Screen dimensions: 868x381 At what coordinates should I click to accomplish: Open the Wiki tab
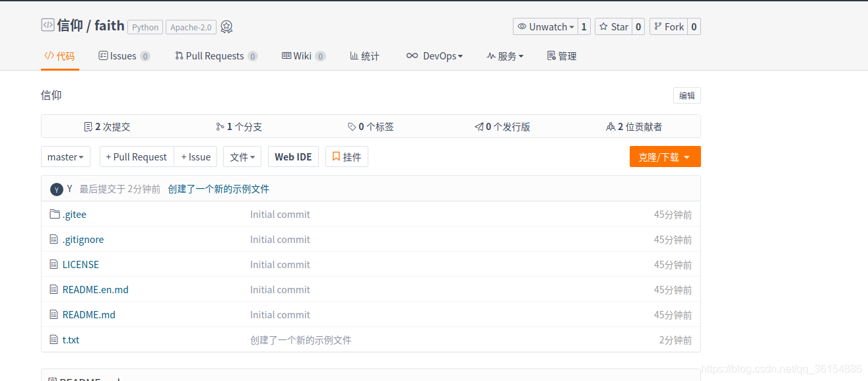(304, 56)
